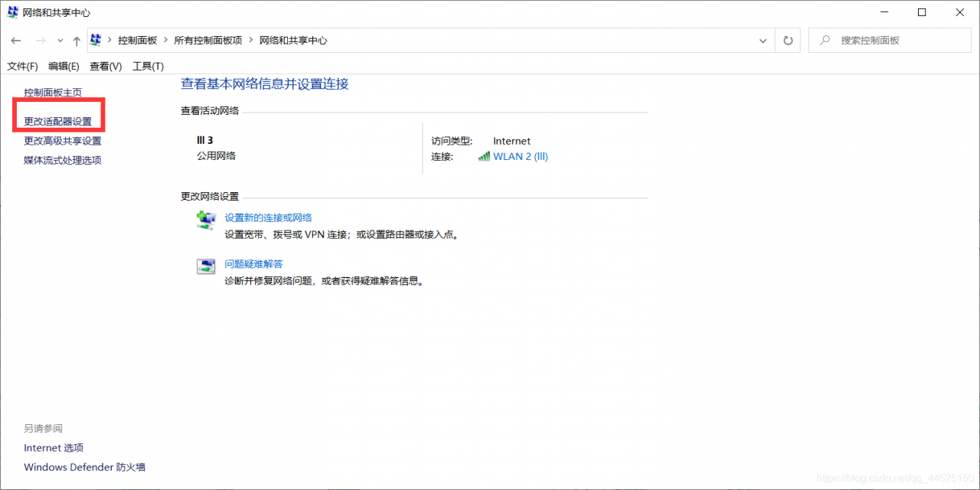Viewport: 980px width, 490px height.
Task: Open Internet 选项 link
Action: point(54,448)
